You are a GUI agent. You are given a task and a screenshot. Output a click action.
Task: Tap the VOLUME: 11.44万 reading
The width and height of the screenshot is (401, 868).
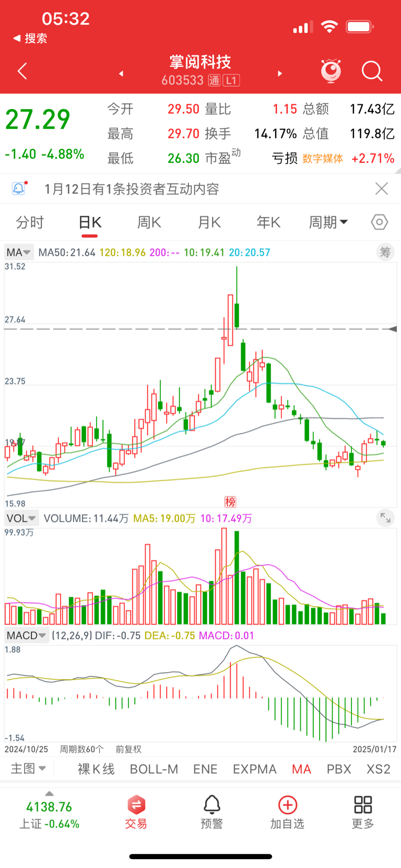tap(86, 518)
